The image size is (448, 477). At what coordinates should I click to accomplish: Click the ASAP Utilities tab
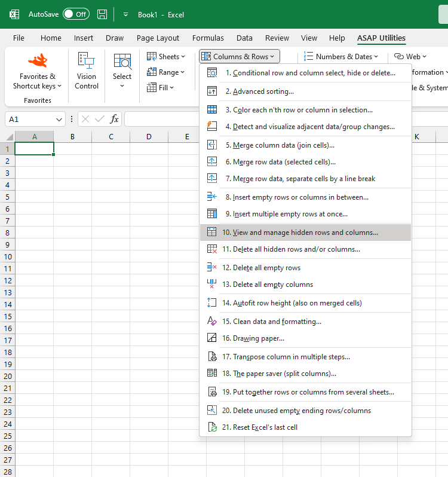(381, 38)
